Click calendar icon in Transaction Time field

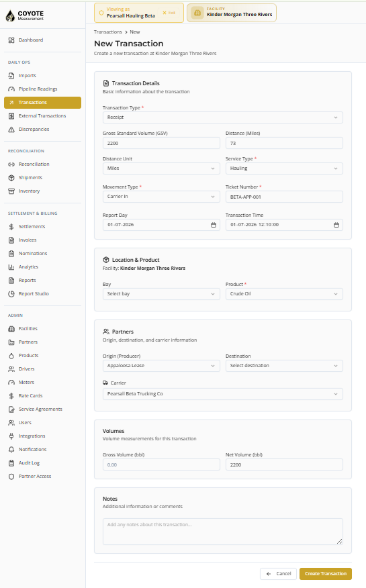tap(336, 225)
